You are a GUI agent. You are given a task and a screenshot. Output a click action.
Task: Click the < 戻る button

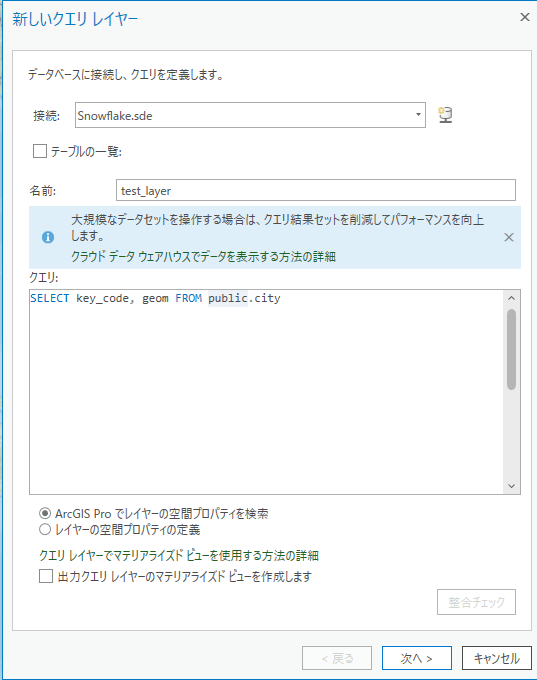click(x=337, y=658)
